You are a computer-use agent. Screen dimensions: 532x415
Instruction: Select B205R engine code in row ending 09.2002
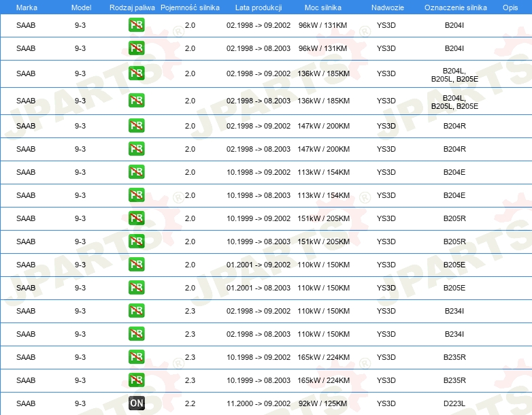tap(454, 218)
